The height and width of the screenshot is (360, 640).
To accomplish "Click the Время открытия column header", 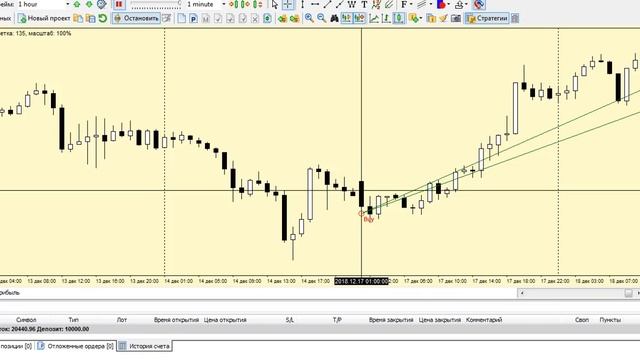I will coord(176,320).
